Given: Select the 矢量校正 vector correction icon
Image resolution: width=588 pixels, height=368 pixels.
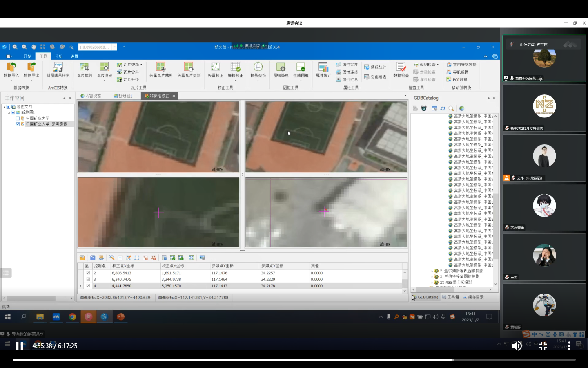Looking at the screenshot, I should (x=215, y=67).
